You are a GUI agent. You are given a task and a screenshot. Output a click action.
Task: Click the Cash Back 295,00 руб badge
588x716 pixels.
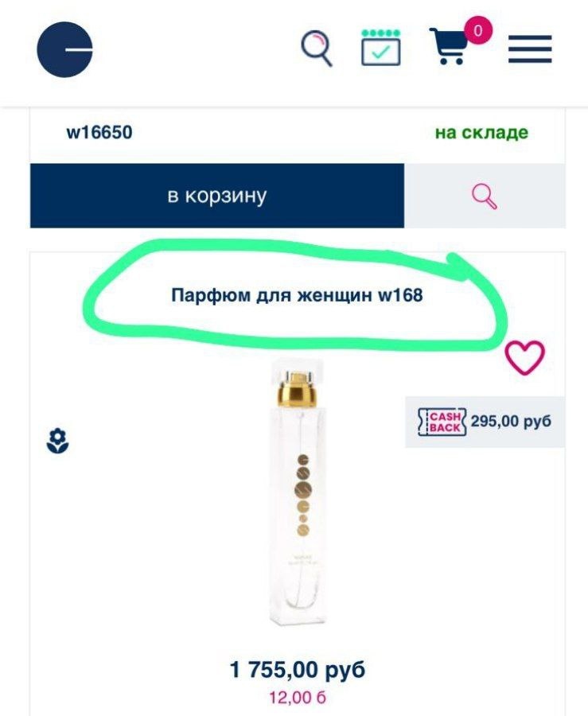[485, 422]
